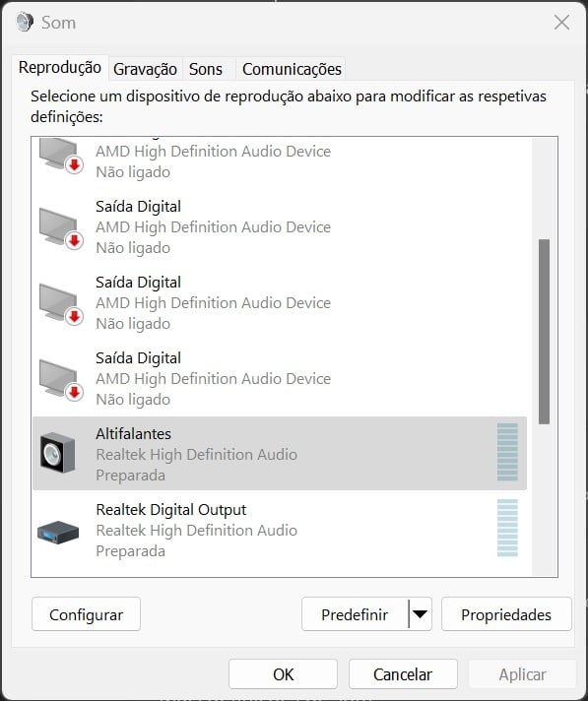Select the Altifalantes speaker icon
The width and height of the screenshot is (588, 701).
pyautogui.click(x=58, y=453)
